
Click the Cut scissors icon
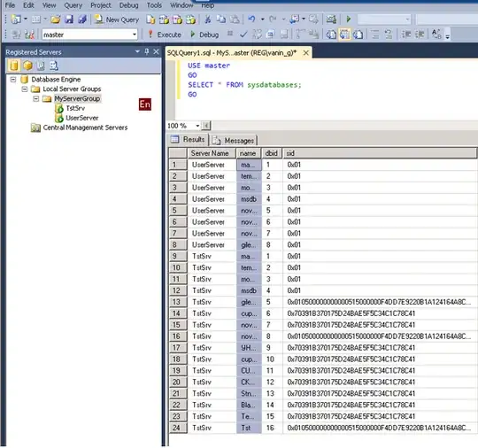point(208,19)
